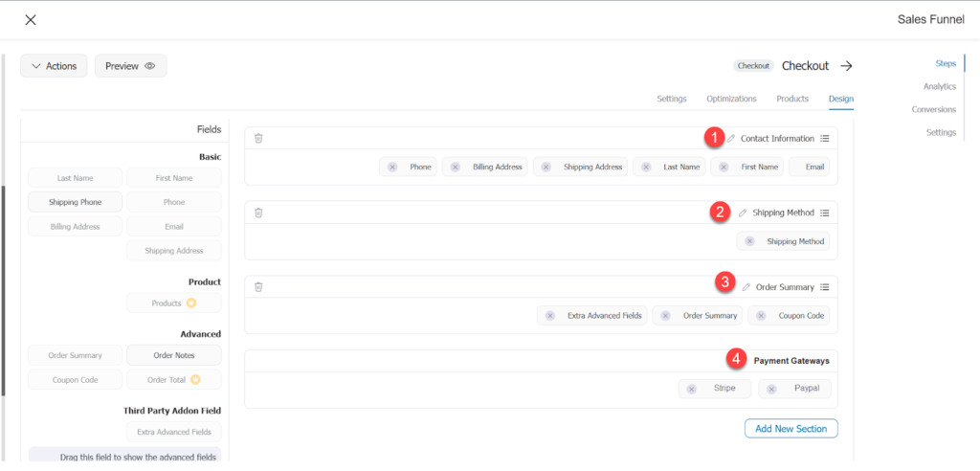This screenshot has height=471, width=980.
Task: Remove the Extra Advanced Fields chip
Action: click(550, 316)
